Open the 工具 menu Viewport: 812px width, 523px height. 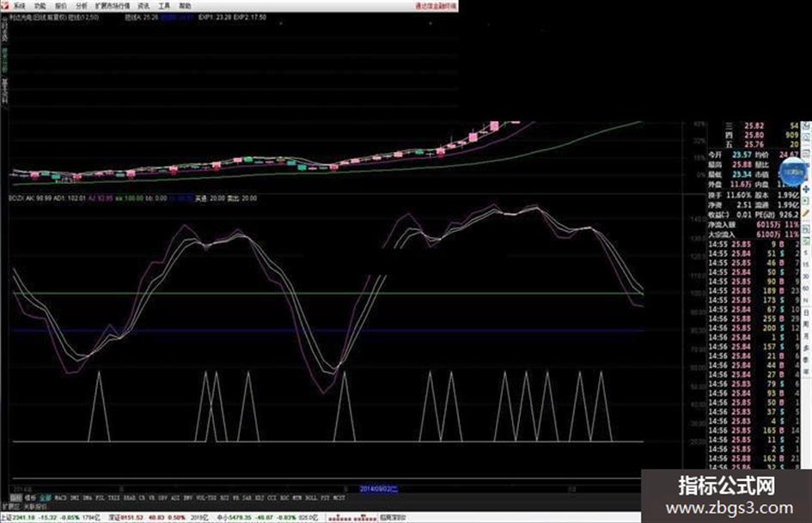[164, 6]
